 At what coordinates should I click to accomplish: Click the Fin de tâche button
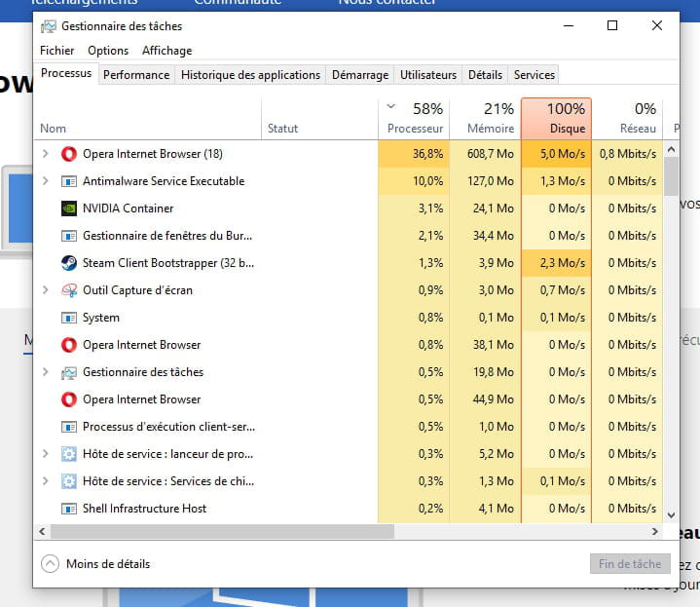coord(630,564)
